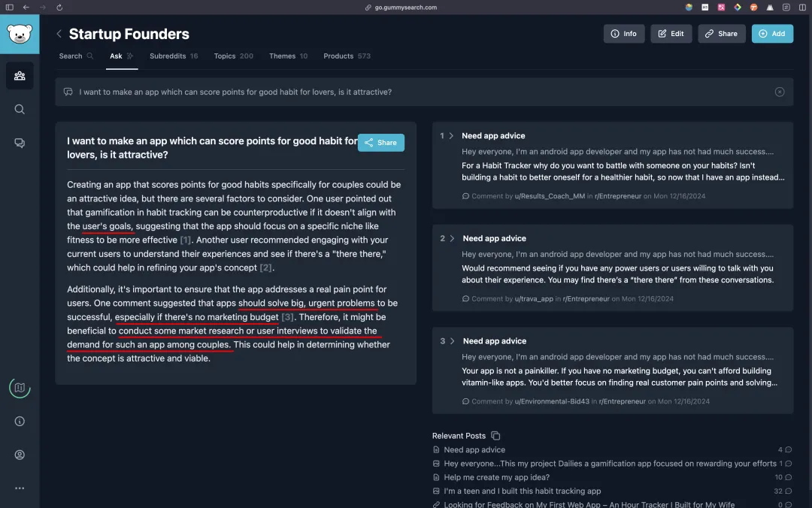Open the map guide icon in sidebar

pyautogui.click(x=20, y=388)
